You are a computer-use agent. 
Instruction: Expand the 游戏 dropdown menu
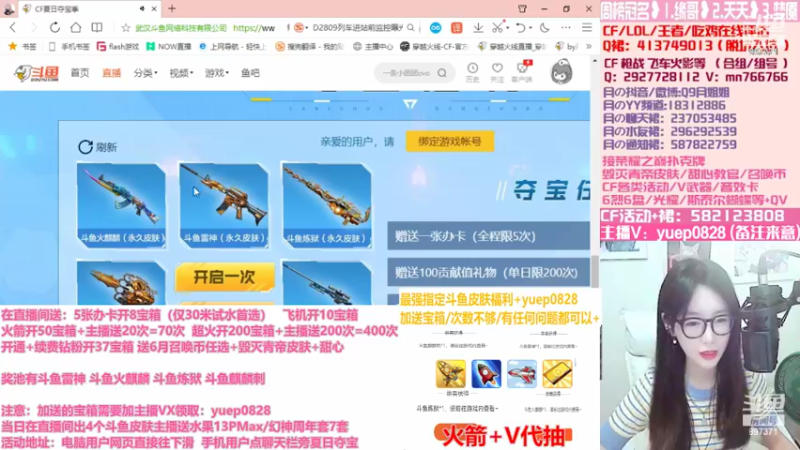tap(217, 73)
